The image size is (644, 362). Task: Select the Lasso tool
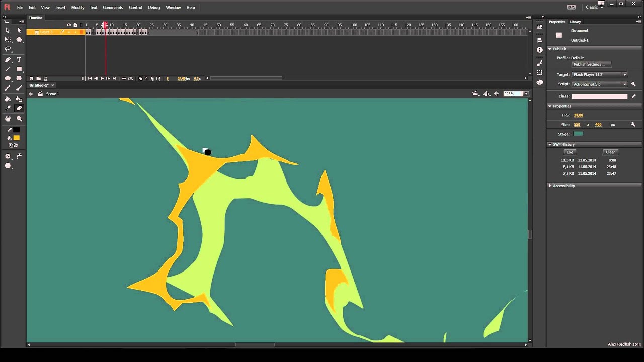8,49
